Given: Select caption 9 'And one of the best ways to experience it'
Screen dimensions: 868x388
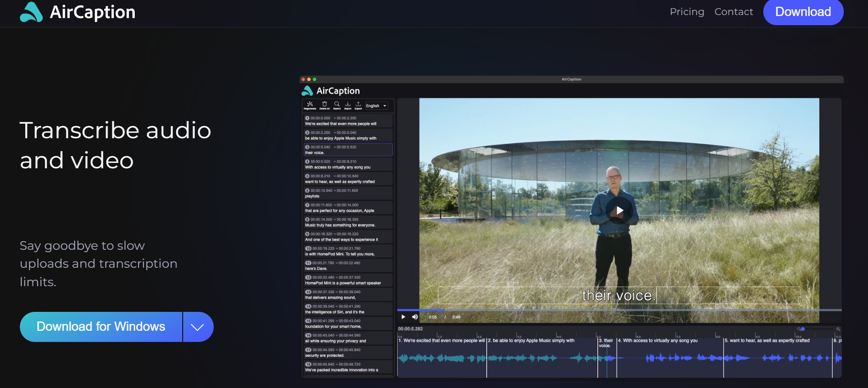Looking at the screenshot, I should pos(348,237).
